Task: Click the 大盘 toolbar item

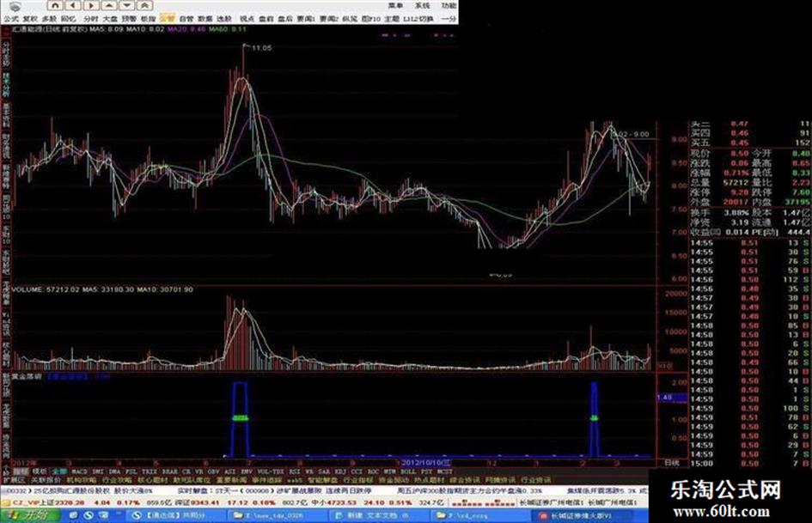Action: (110, 19)
